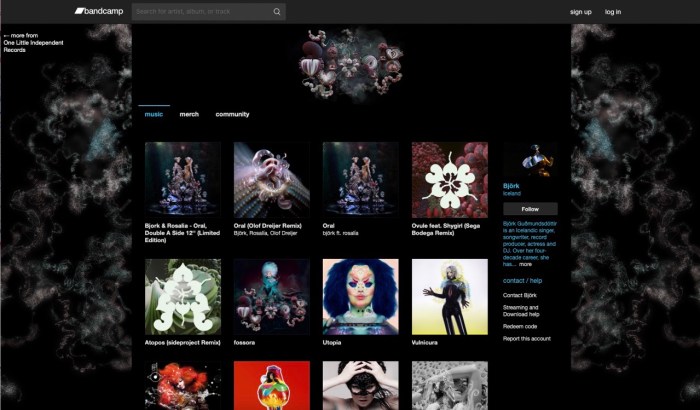Open Streaming and Download help

coord(521,311)
